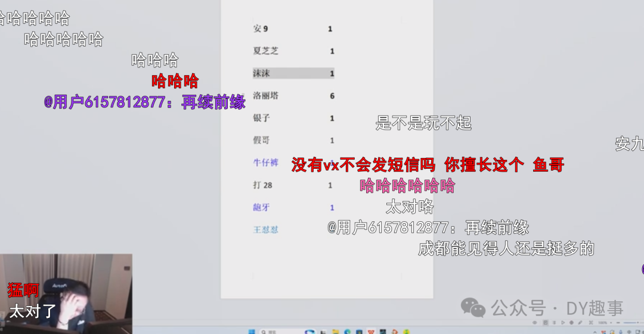This screenshot has height=334, width=644.
Task: Click the blue name 牛仔裤
Action: pos(266,162)
